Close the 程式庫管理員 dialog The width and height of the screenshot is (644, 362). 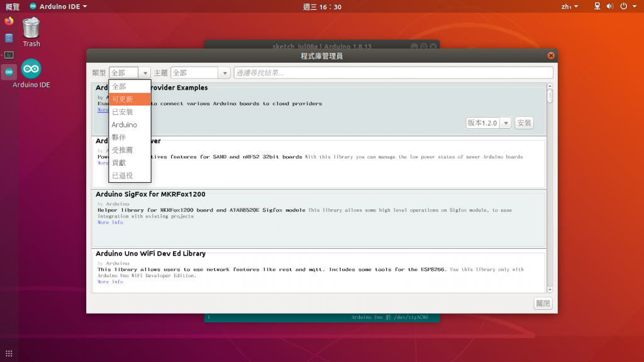(551, 55)
